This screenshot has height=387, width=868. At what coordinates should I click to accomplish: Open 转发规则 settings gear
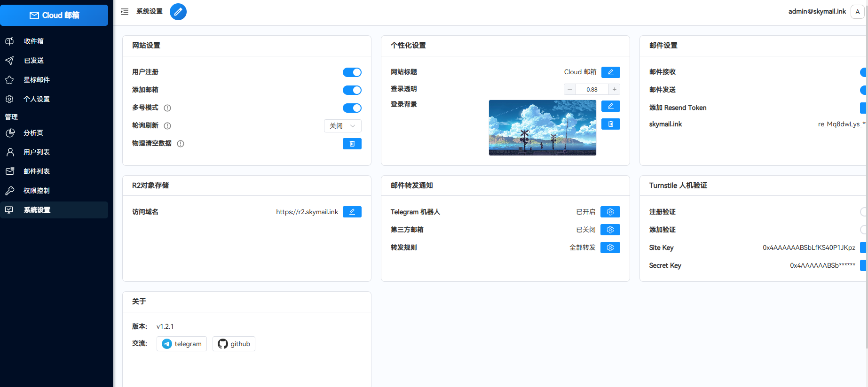click(x=610, y=248)
